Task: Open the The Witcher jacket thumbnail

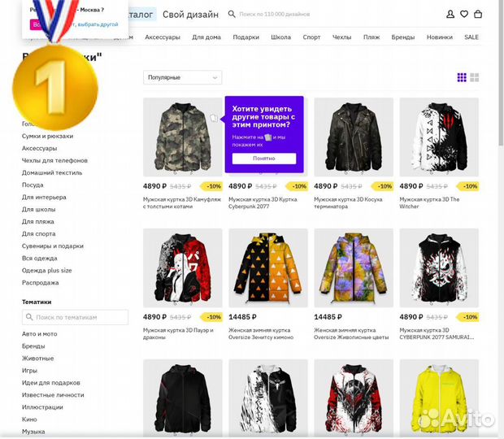Action: pyautogui.click(x=439, y=137)
